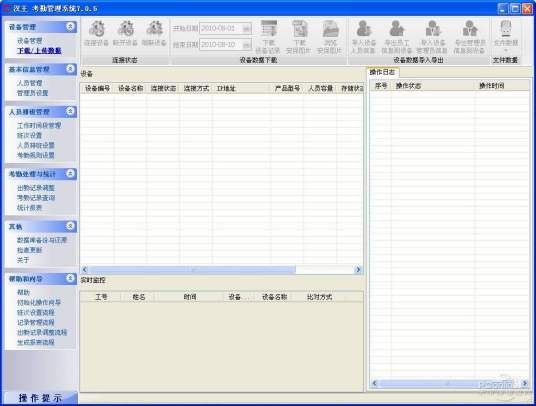Open 考勤规则设置 link
This screenshot has height=406, width=536.
point(36,155)
